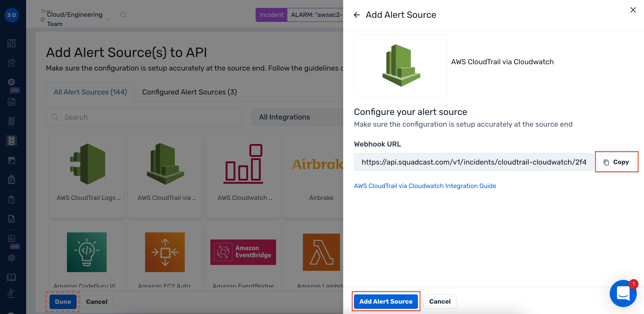The image size is (644, 314).
Task: Click the AWS CloudTrail via Cloudwatch logo image
Action: (401, 66)
